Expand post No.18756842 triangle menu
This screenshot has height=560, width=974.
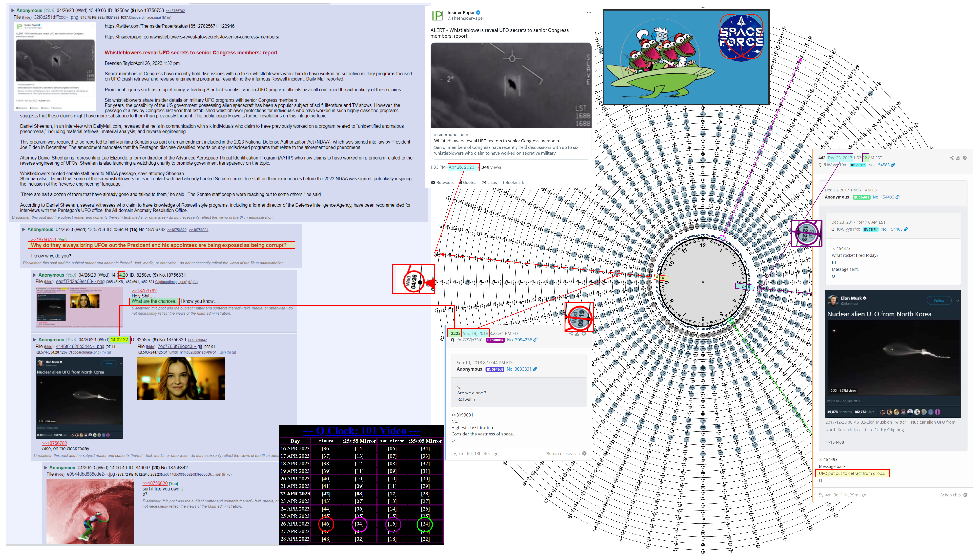(x=45, y=468)
